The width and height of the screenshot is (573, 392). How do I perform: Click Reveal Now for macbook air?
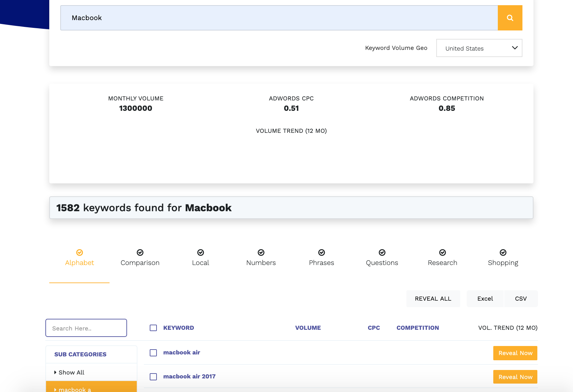pos(515,353)
